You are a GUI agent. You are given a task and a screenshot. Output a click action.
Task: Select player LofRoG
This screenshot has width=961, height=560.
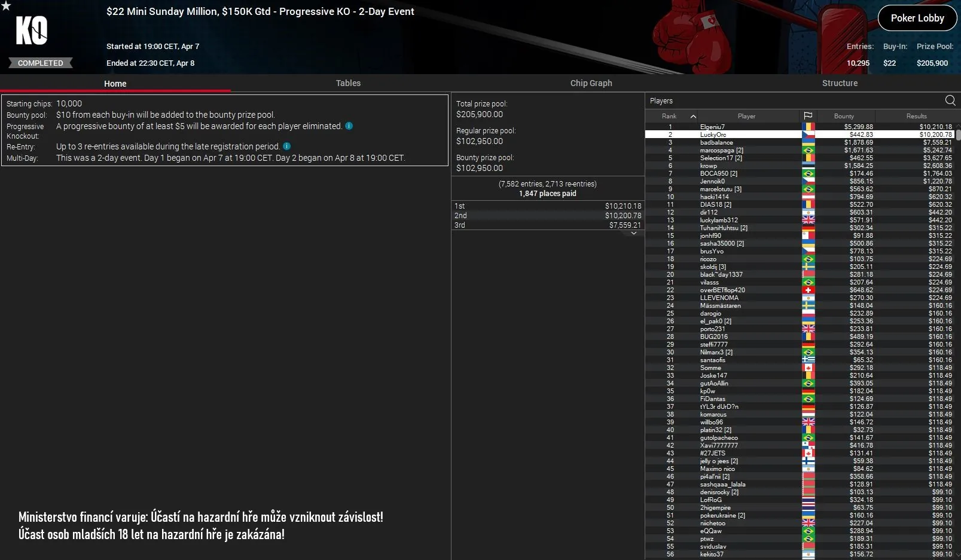(x=800, y=500)
